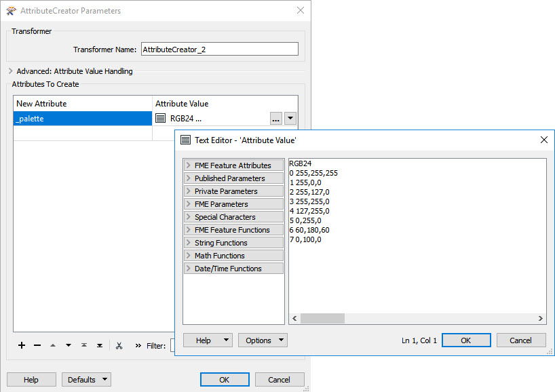The image size is (555, 392).
Task: Open the Attribute Value dropdown arrow
Action: coord(290,119)
